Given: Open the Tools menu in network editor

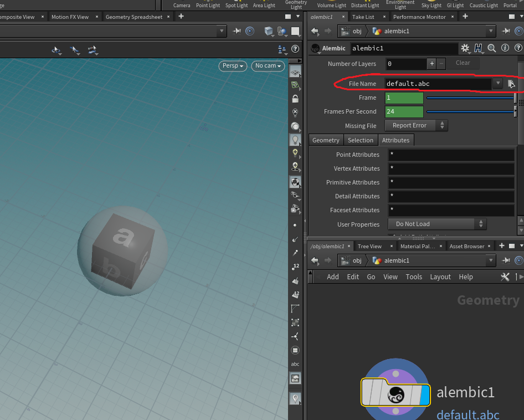Looking at the screenshot, I should pyautogui.click(x=414, y=277).
